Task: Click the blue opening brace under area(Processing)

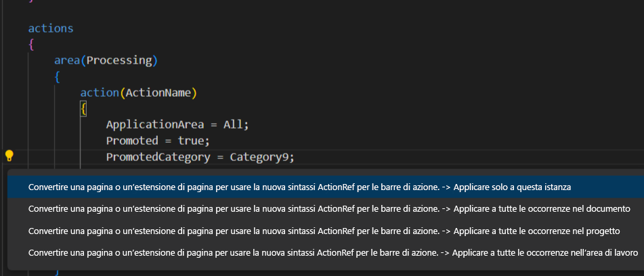Action: coord(57,76)
